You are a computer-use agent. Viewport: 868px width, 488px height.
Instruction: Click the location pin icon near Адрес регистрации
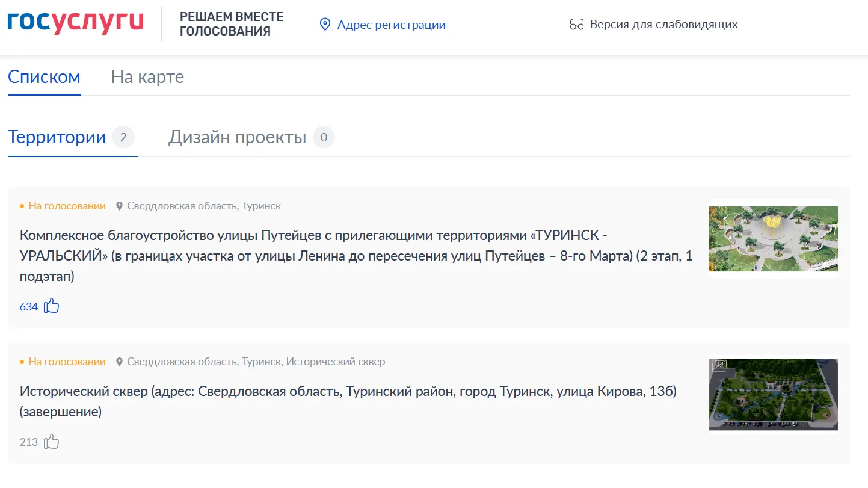325,25
